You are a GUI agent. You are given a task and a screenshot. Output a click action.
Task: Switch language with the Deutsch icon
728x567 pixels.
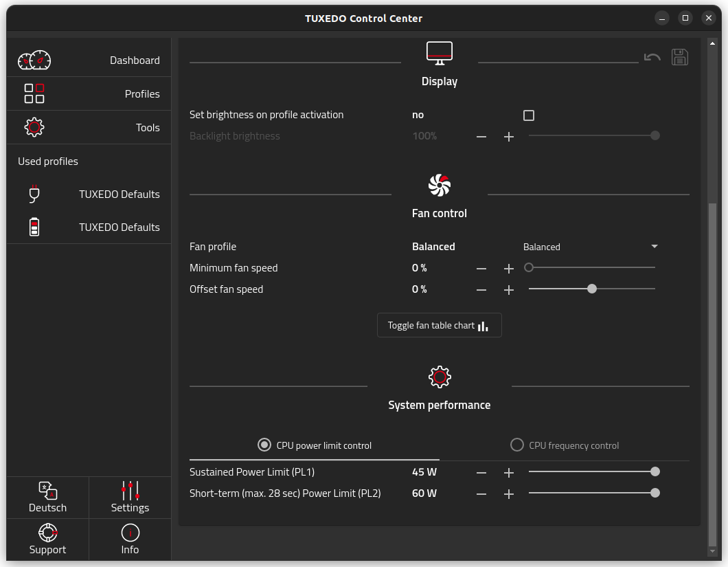47,491
